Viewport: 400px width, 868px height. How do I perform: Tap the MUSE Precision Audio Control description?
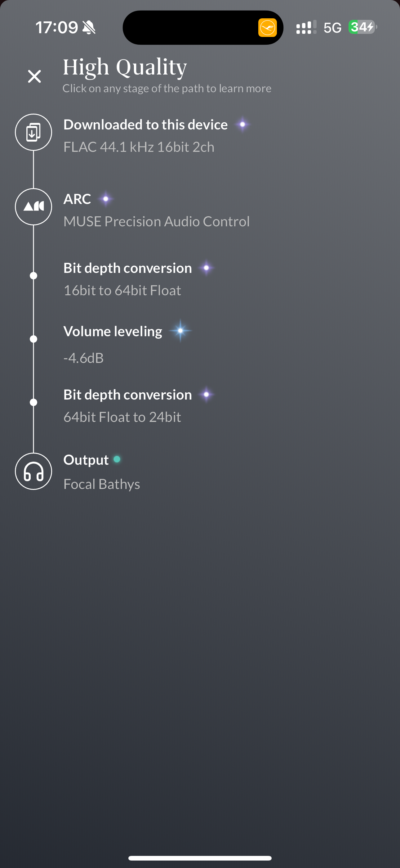point(157,221)
